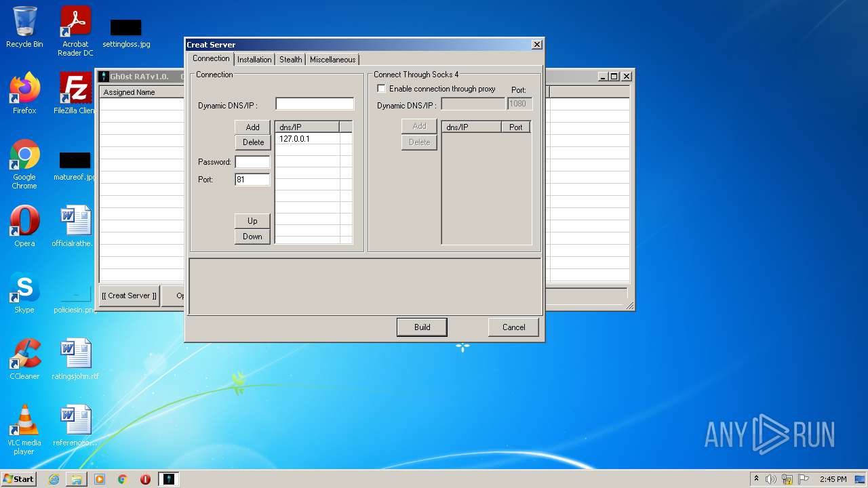
Task: Click the Port field showing 81
Action: click(x=252, y=180)
